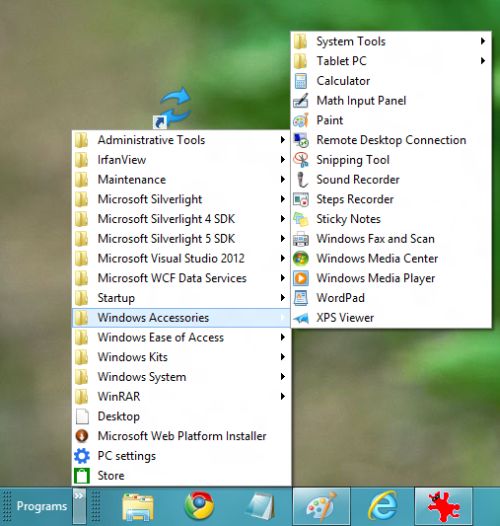
Task: Click the Snipping Tool scissors icon
Action: [x=301, y=160]
